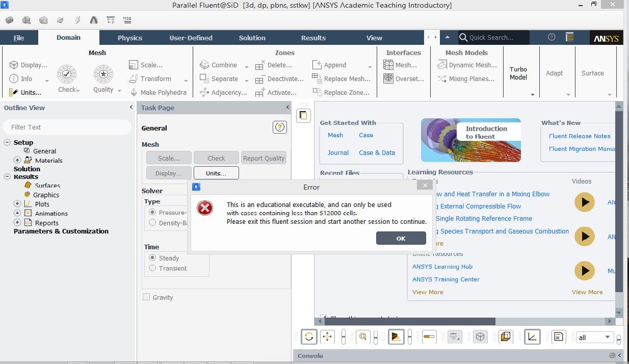Click OK in the Error dialog
This screenshot has width=629, height=364.
[x=401, y=238]
